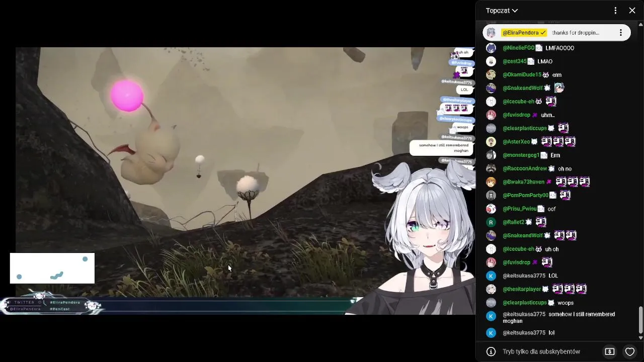
Task: Click the pink moogle pom-pom in video
Action: [x=127, y=96]
